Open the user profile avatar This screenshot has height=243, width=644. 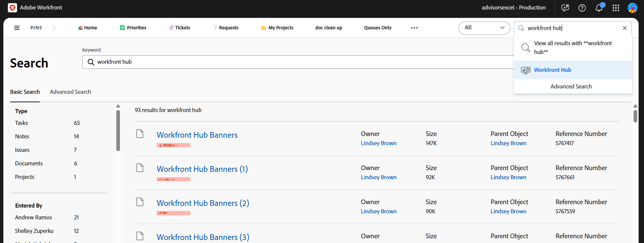coord(632,8)
